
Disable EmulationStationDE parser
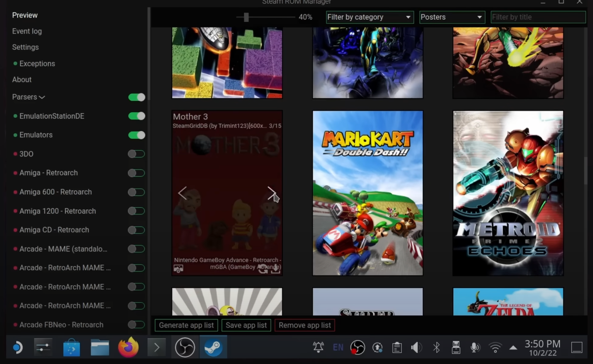coord(137,116)
